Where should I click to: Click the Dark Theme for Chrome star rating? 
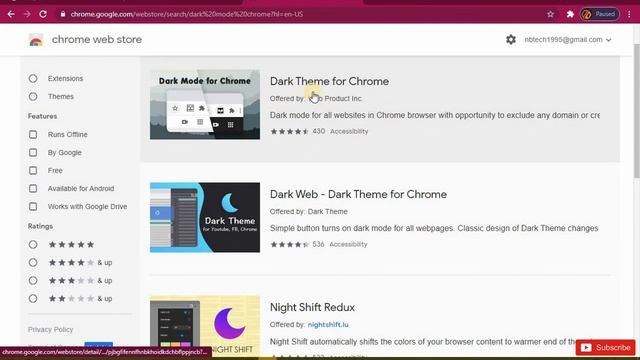289,131
